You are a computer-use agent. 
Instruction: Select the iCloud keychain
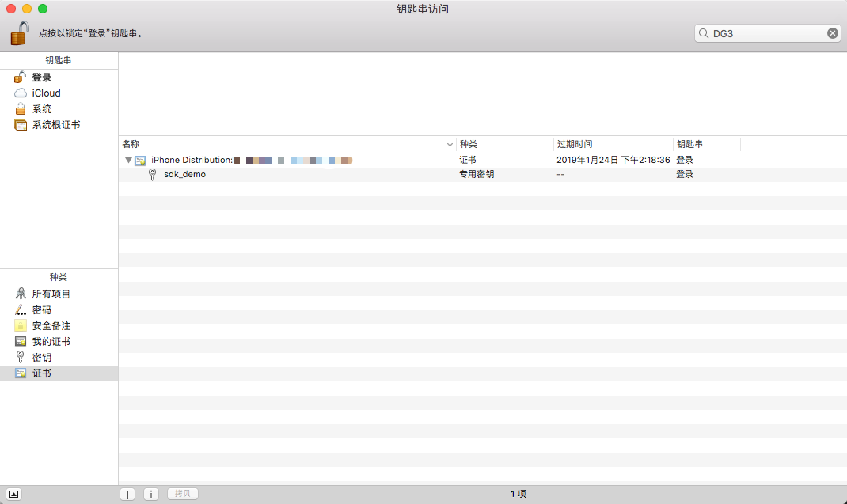(46, 93)
